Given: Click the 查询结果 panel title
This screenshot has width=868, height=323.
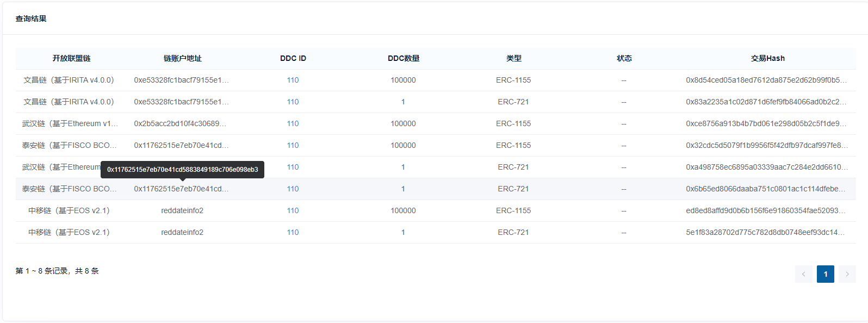Looking at the screenshot, I should point(31,18).
